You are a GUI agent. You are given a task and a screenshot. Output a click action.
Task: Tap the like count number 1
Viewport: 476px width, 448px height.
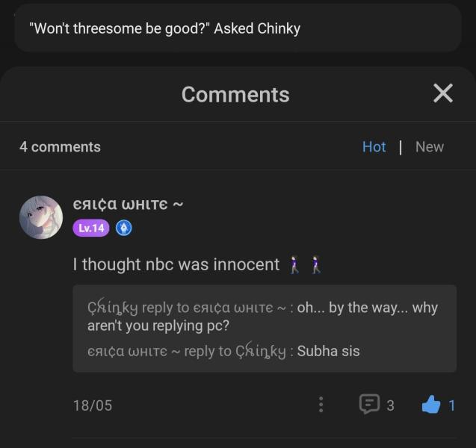(451, 405)
